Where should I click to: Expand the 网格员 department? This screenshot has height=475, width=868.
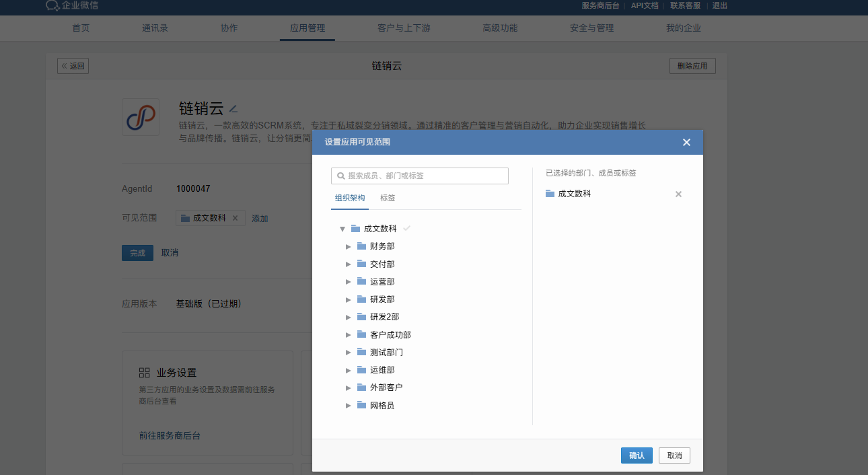tap(349, 405)
